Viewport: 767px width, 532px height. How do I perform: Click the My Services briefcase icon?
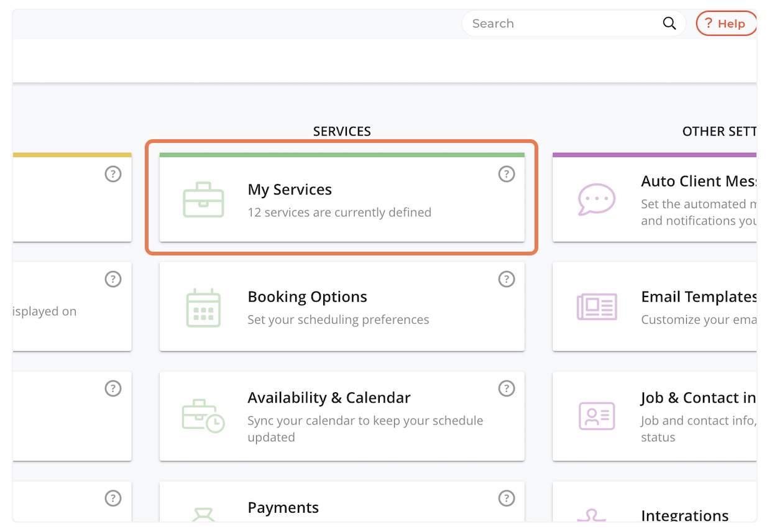tap(203, 200)
